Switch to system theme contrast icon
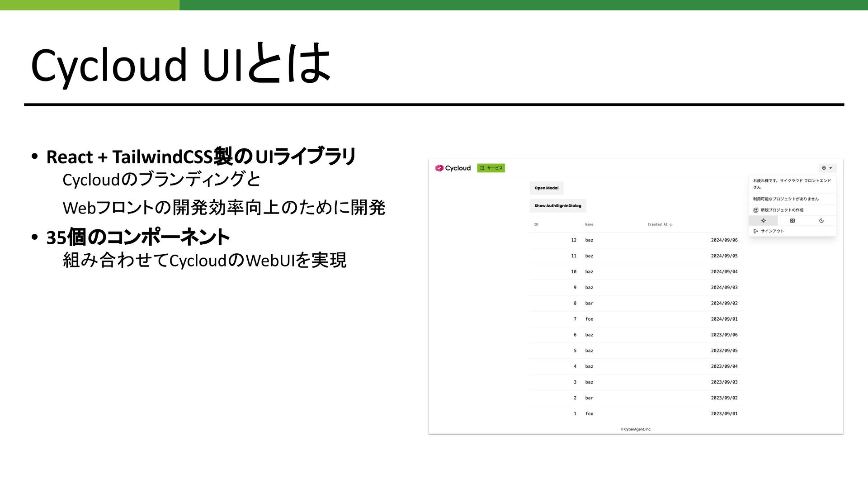The width and height of the screenshot is (868, 489). tap(792, 221)
